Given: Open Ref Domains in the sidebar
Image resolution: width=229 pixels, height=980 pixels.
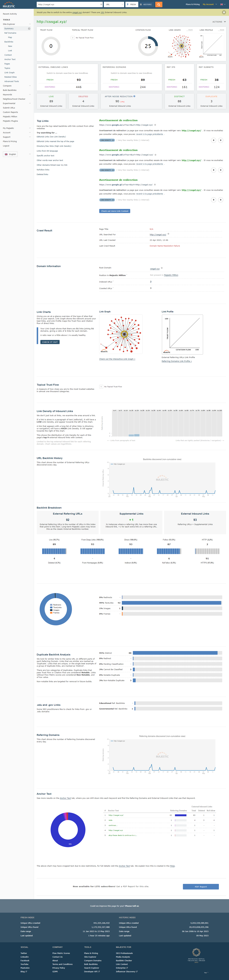Looking at the screenshot, I should [x=10, y=33].
